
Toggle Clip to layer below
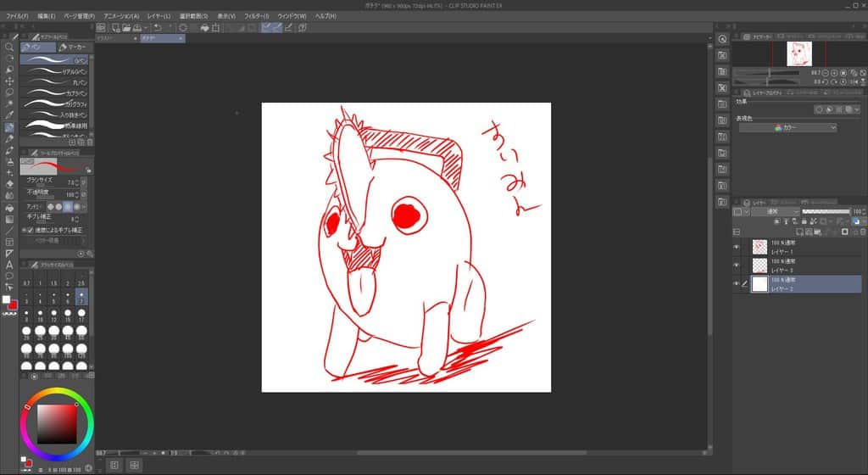click(776, 221)
